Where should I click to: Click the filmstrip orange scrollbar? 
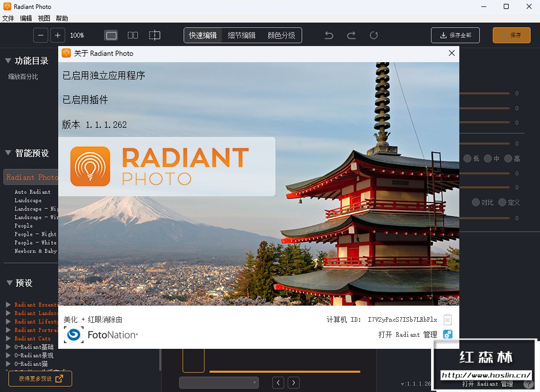(x=285, y=372)
